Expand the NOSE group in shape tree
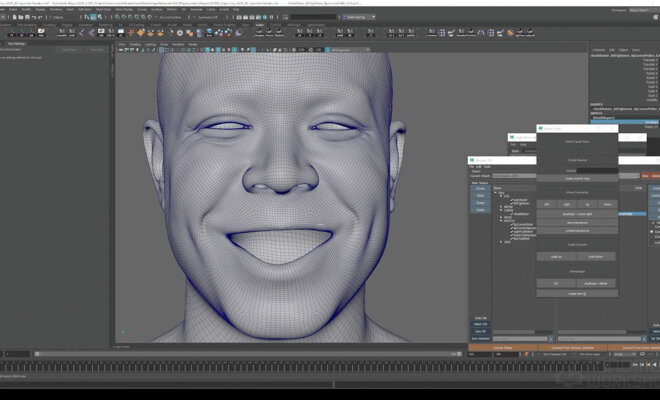660x400 pixels. [x=501, y=217]
